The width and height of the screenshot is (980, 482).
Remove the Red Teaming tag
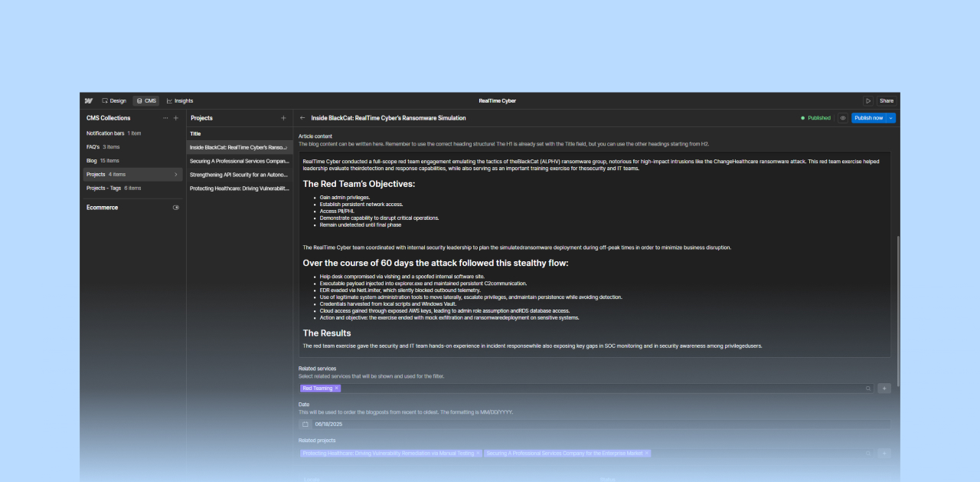(336, 389)
